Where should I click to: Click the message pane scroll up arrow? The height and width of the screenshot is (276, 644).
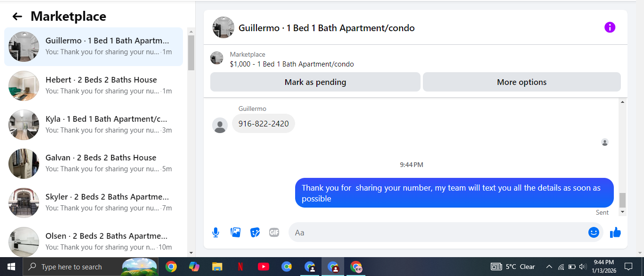tap(622, 102)
